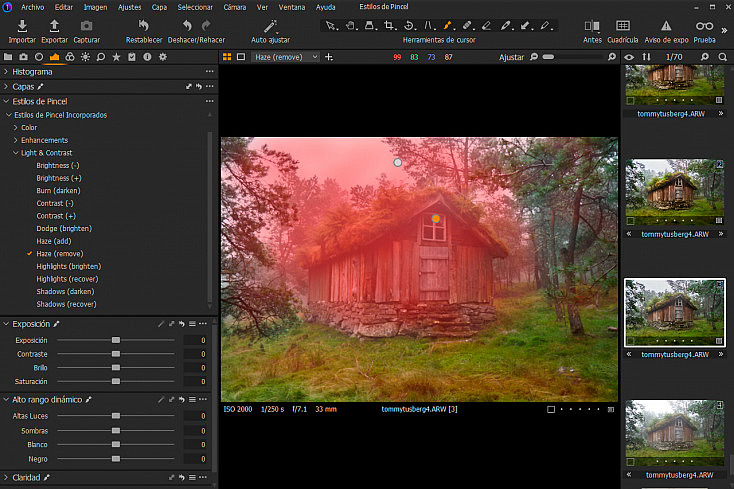Screen dimensions: 734x489
Task: Click the viewer zoom-in magnifier icon
Action: point(611,57)
